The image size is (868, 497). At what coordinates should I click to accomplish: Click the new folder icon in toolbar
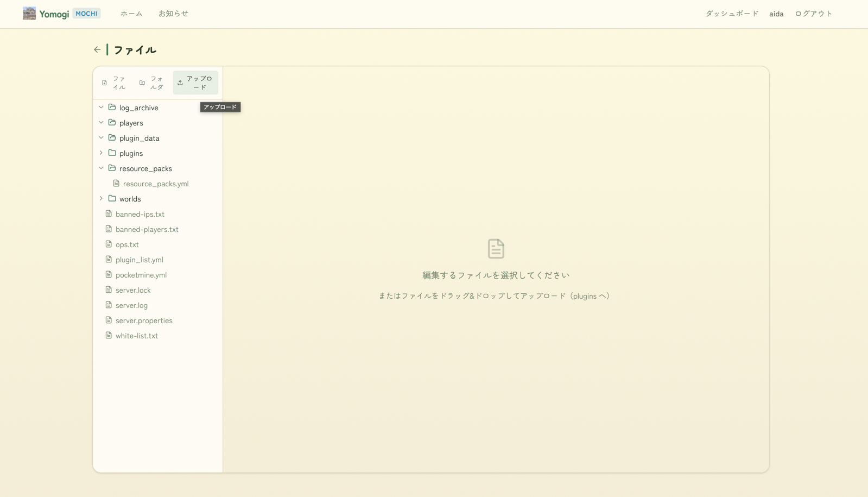point(142,83)
